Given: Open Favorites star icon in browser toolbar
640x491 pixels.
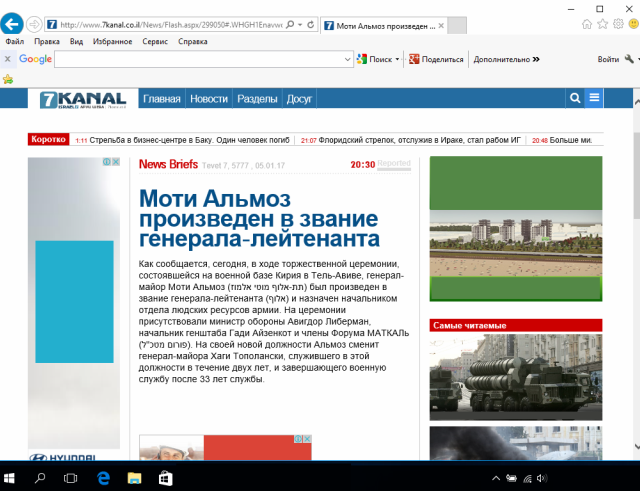Looking at the screenshot, I should tap(602, 24).
